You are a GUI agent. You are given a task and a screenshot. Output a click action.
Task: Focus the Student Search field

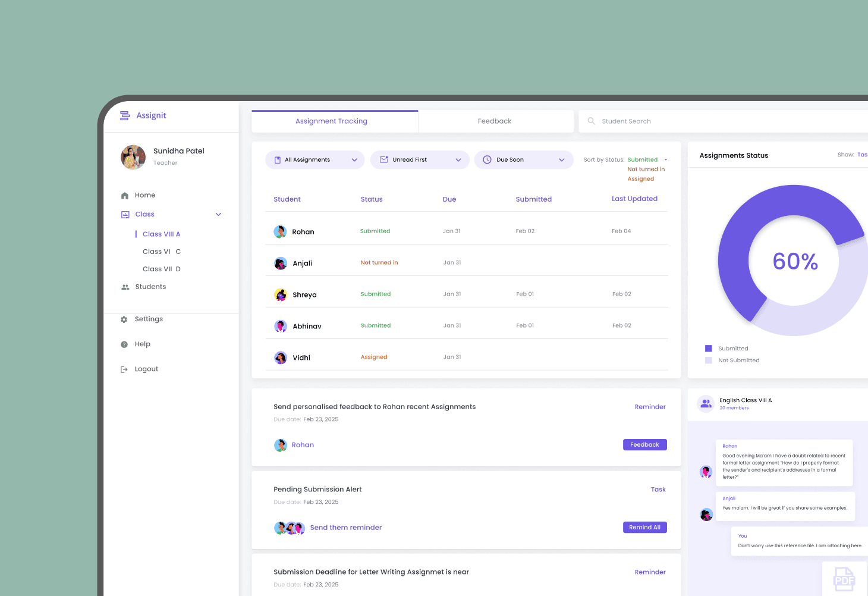[724, 121]
